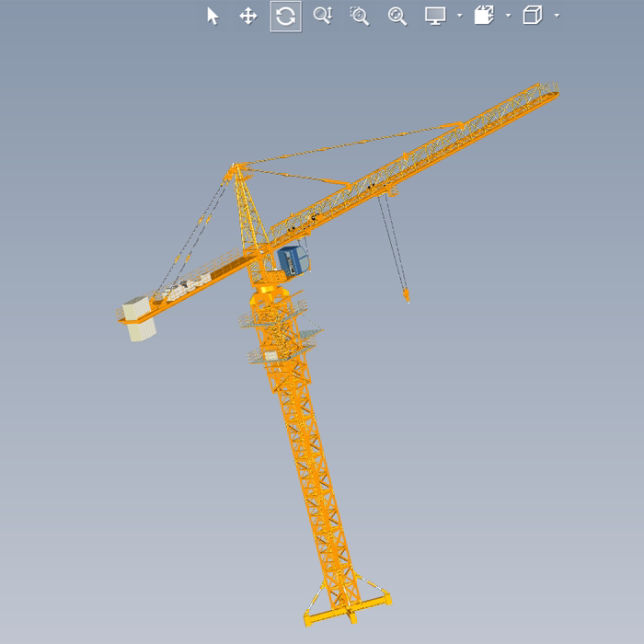Click the zoom to fit tool

point(397,17)
